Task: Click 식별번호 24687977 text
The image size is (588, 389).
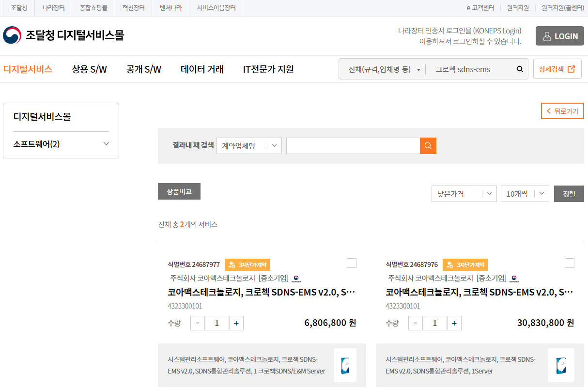Action: (x=194, y=265)
